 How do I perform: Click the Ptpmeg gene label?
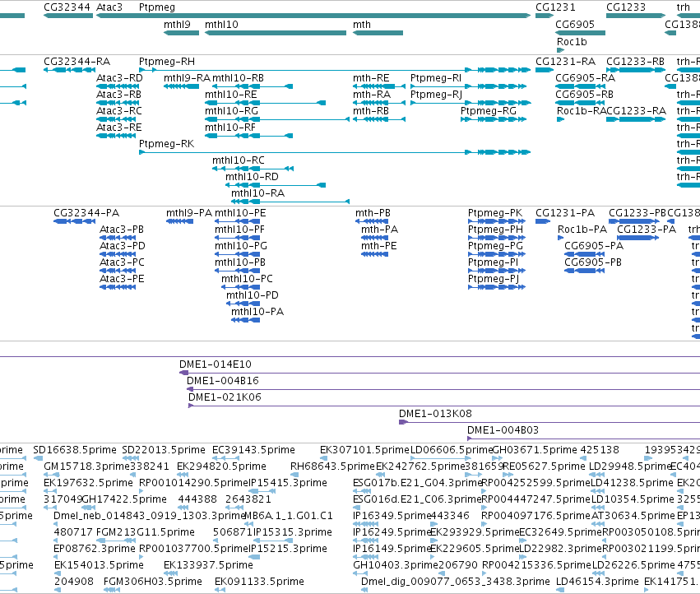[156, 7]
